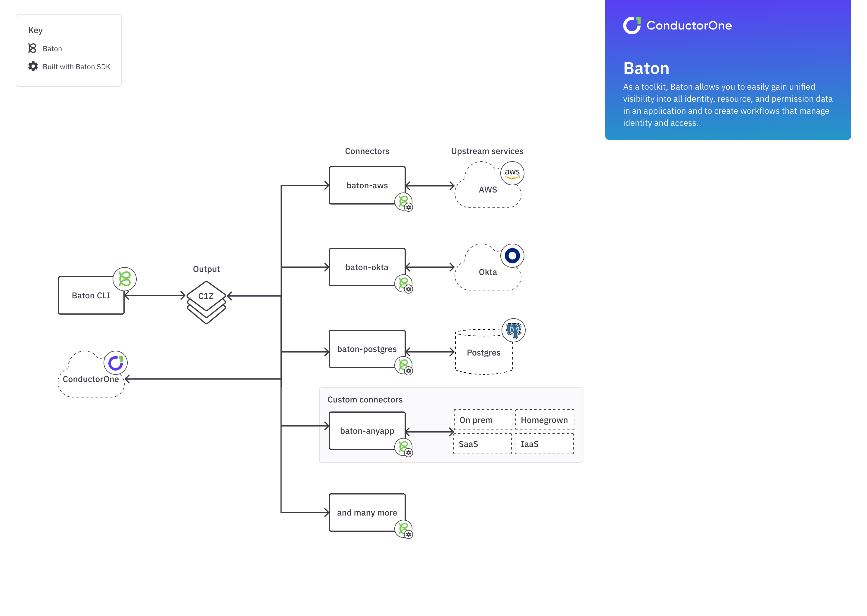
Task: Select the baton-postgres connector box
Action: click(367, 349)
